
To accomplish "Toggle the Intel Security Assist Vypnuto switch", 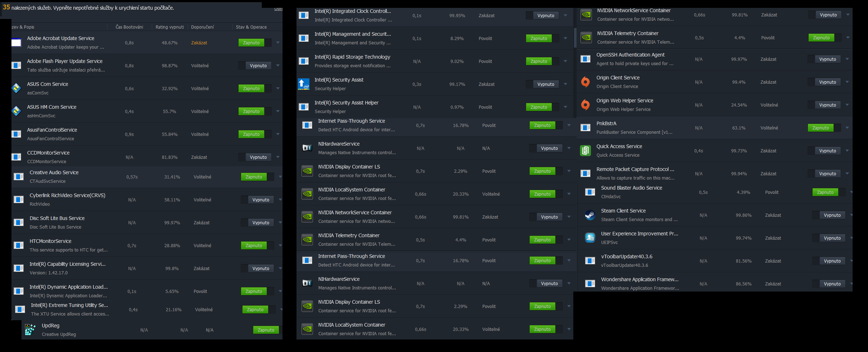I will [x=542, y=84].
